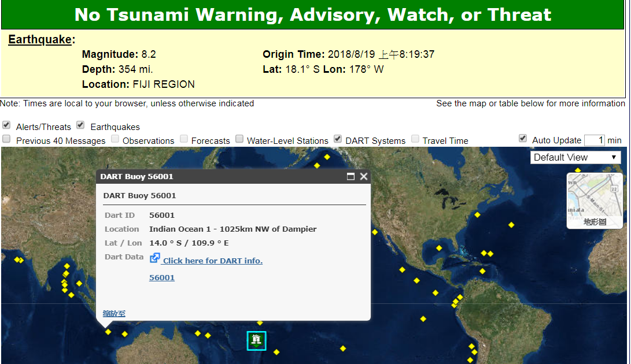Viewport: 631px width, 364px height.
Task: Check the Previous 40 Messages box
Action: (x=6, y=139)
